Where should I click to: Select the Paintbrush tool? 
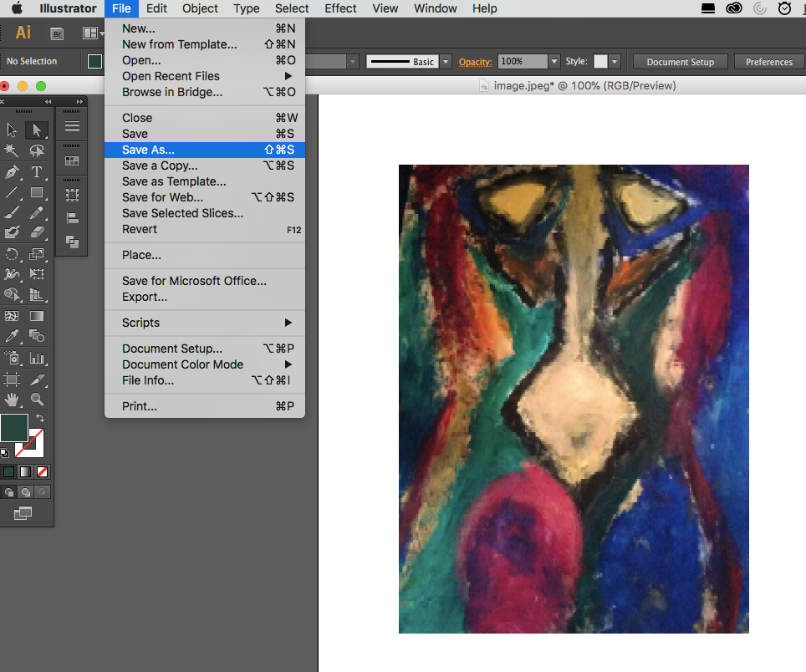[12, 212]
